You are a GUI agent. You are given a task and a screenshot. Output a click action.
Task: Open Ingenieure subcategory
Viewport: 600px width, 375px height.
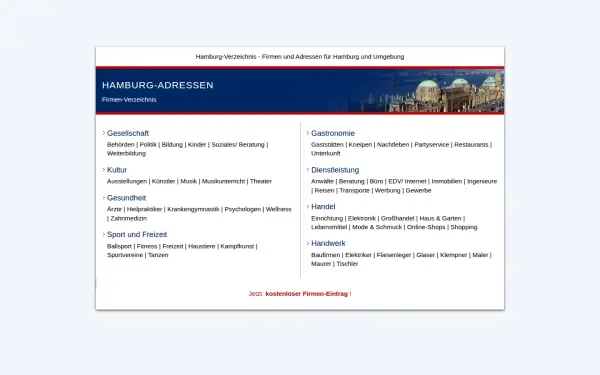tap(482, 181)
